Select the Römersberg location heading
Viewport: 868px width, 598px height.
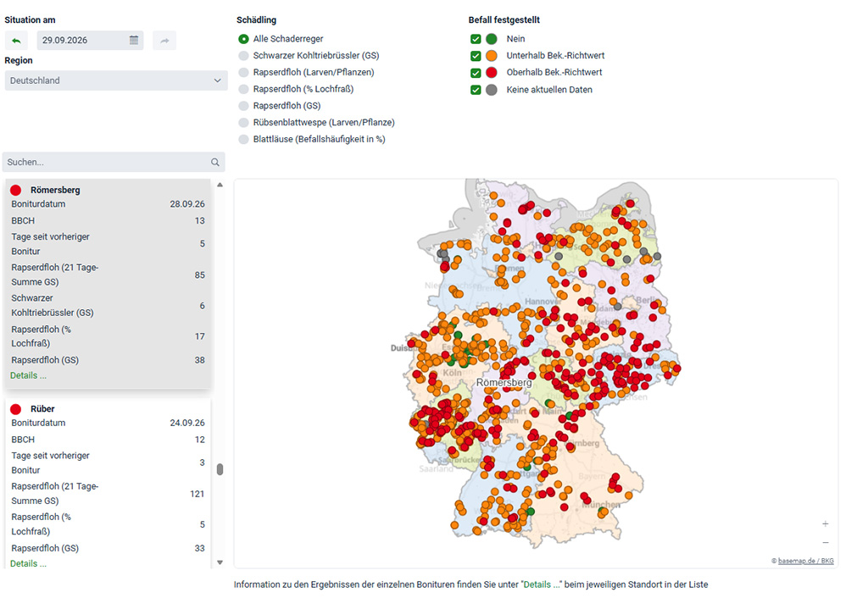click(x=55, y=191)
